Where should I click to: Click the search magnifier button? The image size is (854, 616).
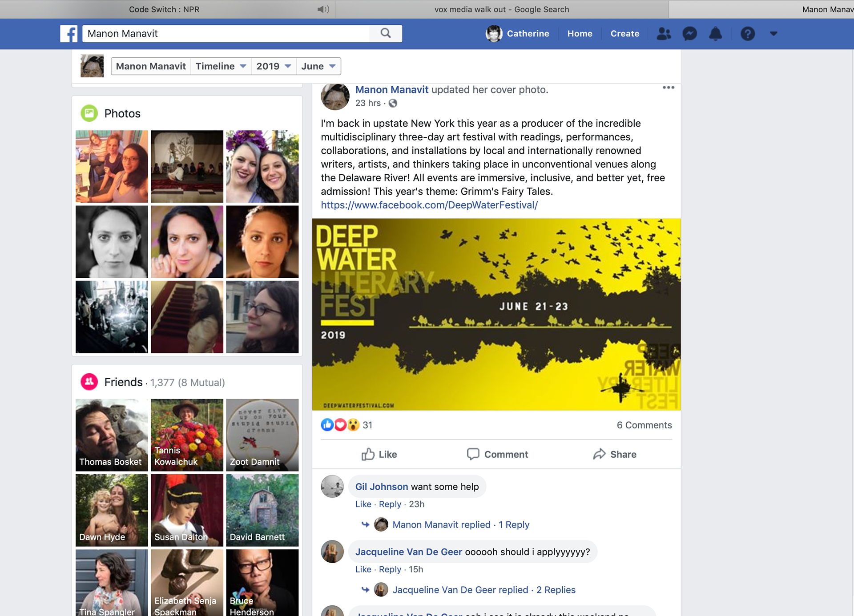(x=386, y=33)
